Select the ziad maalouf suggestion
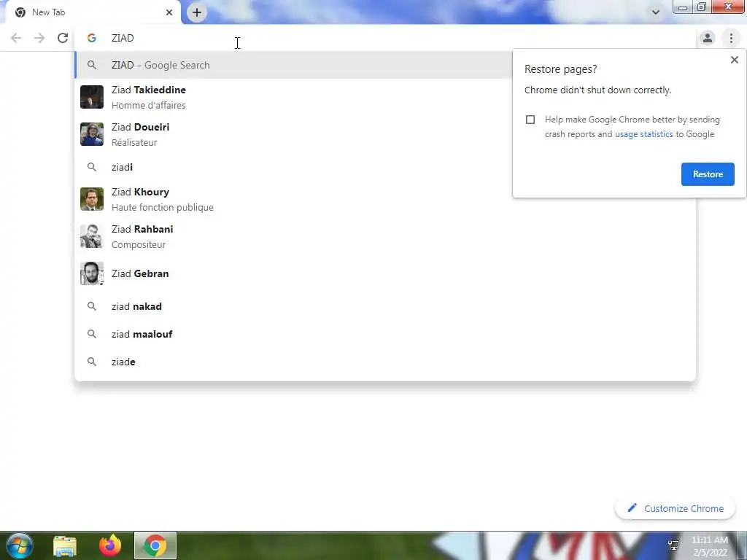 385,334
